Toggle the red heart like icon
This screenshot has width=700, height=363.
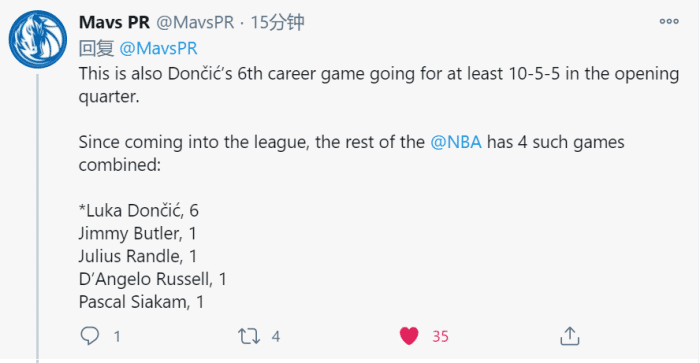(x=409, y=336)
